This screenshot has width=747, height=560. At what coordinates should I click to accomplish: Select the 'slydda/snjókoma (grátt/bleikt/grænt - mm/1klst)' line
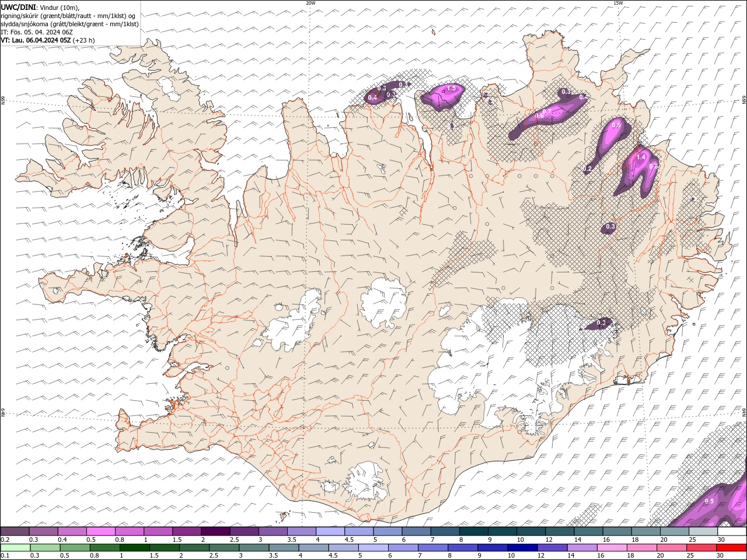[70, 24]
